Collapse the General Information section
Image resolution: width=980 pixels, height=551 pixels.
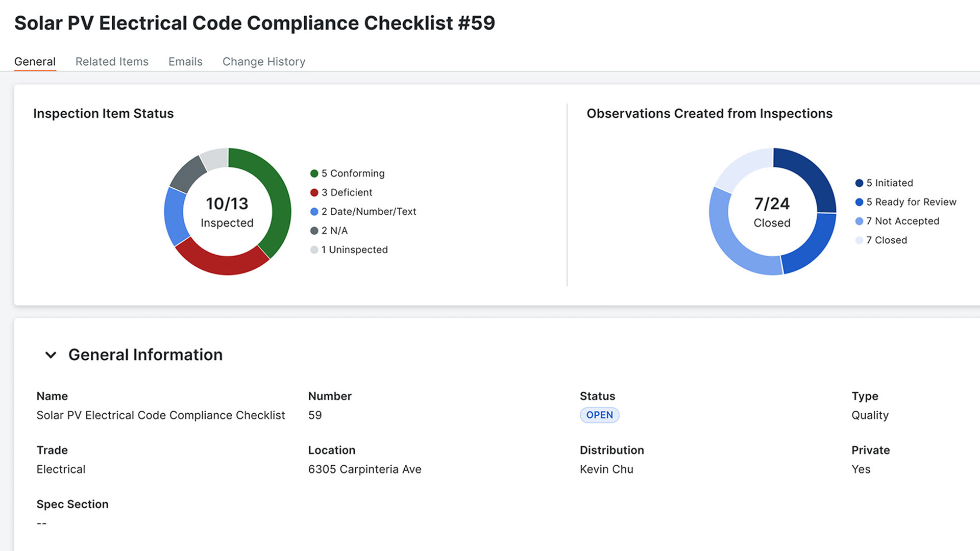tap(51, 355)
